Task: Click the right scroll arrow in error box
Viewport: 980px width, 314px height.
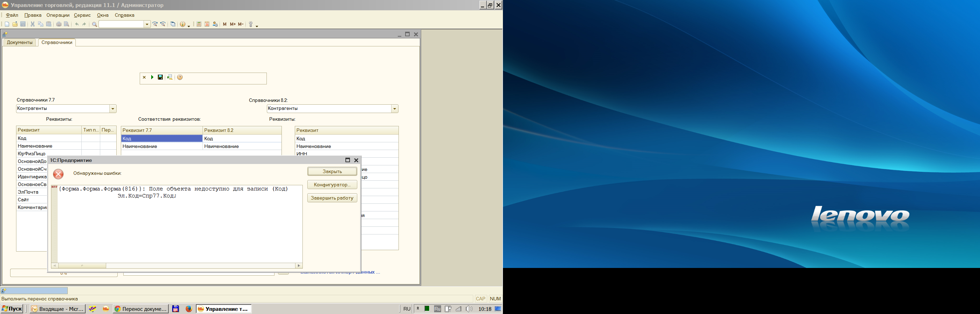Action: [x=299, y=266]
